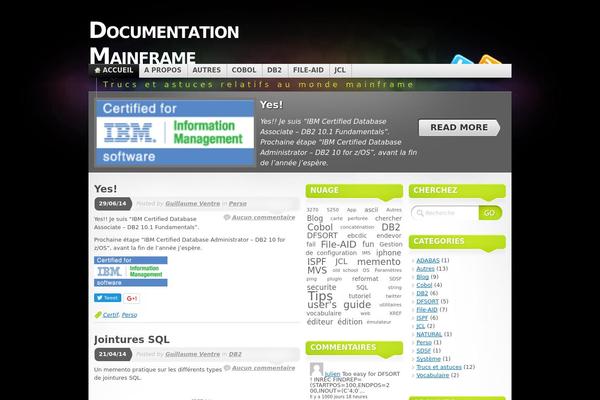Viewport: 600px width, 400px height.
Task: Click the ebcdic tag in the cloud
Action: pos(357,236)
